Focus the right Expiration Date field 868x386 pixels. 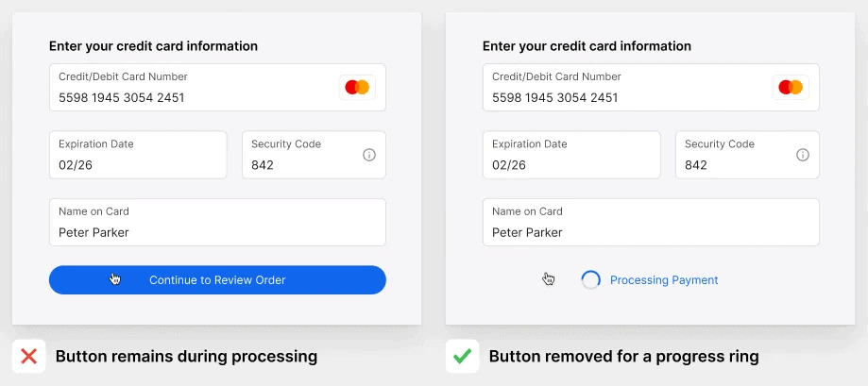pos(571,155)
